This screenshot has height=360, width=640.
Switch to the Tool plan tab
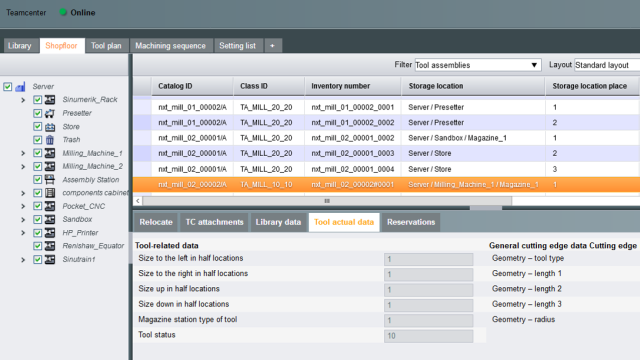106,46
